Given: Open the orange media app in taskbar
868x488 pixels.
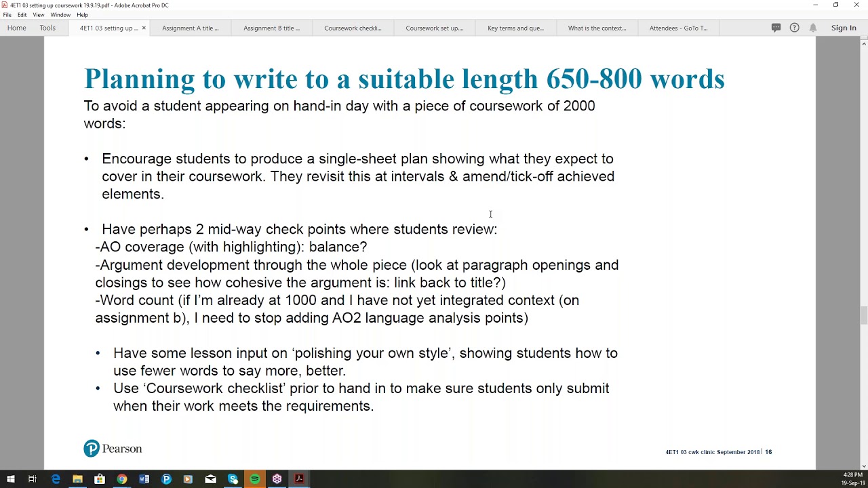Looking at the screenshot, I should coord(188,479).
